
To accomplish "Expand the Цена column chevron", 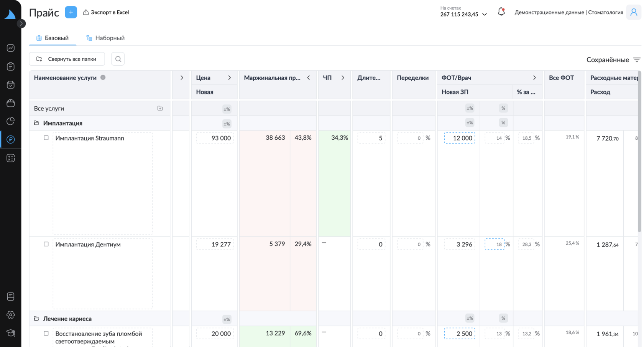I will [230, 78].
